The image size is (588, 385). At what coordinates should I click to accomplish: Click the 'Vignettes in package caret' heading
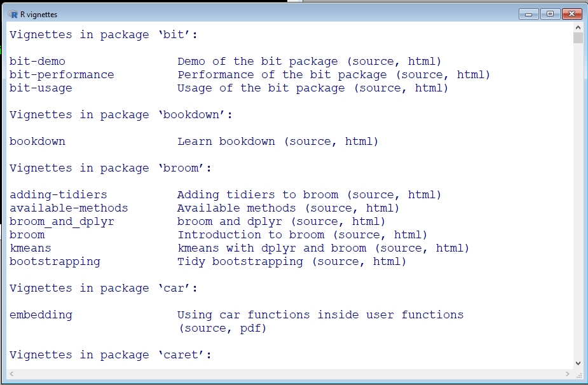click(x=110, y=355)
